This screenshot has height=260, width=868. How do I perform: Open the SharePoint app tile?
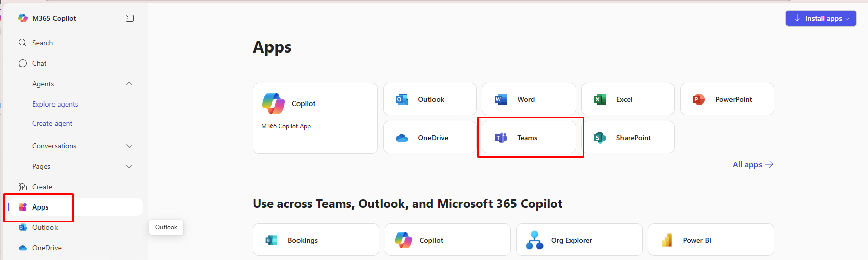628,138
